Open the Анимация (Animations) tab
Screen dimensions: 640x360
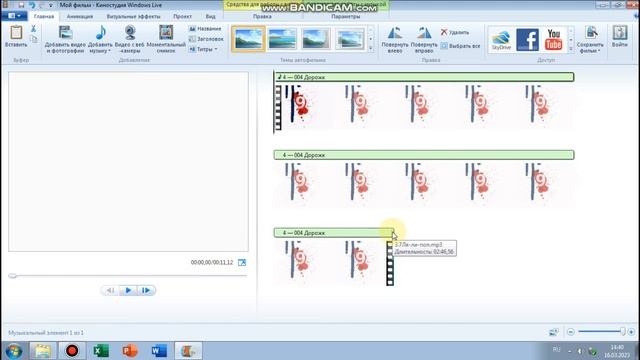pos(80,17)
